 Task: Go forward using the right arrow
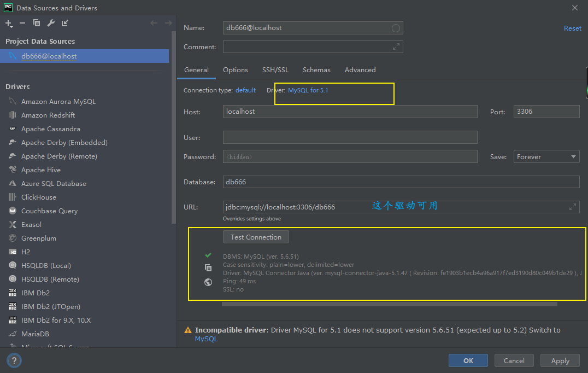pyautogui.click(x=168, y=23)
